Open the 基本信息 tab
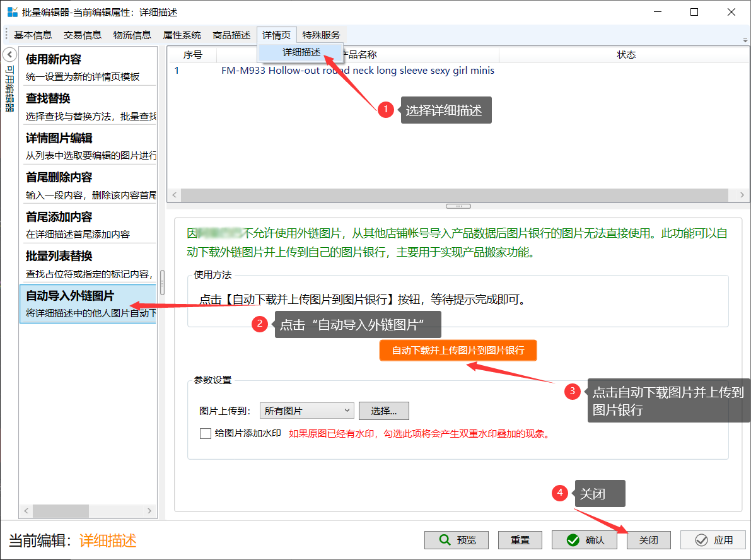The width and height of the screenshot is (751, 560). pyautogui.click(x=33, y=35)
